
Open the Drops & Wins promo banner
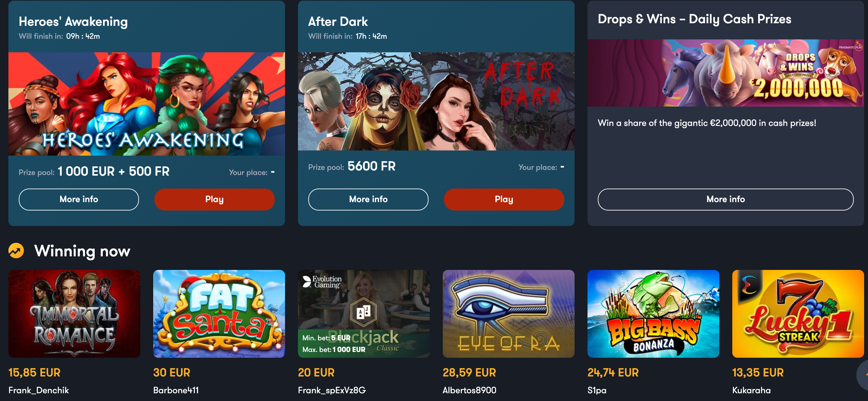[725, 73]
